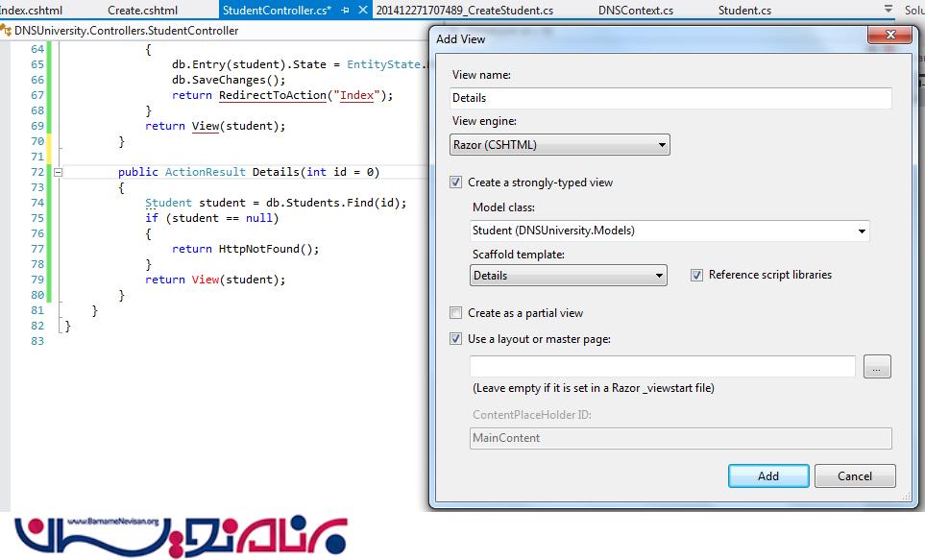
Task: Open the document tab overflow list arrow
Action: click(888, 9)
